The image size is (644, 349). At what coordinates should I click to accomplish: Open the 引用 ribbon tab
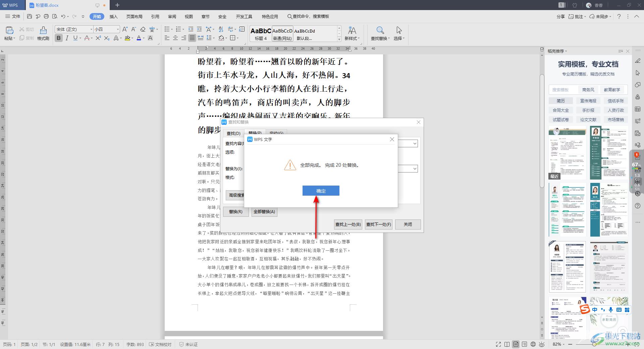[155, 16]
